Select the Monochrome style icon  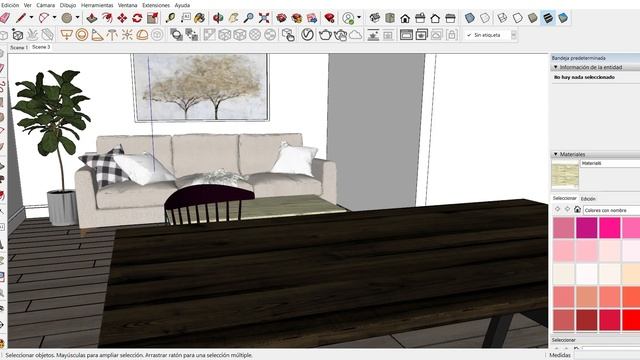[x=563, y=18]
